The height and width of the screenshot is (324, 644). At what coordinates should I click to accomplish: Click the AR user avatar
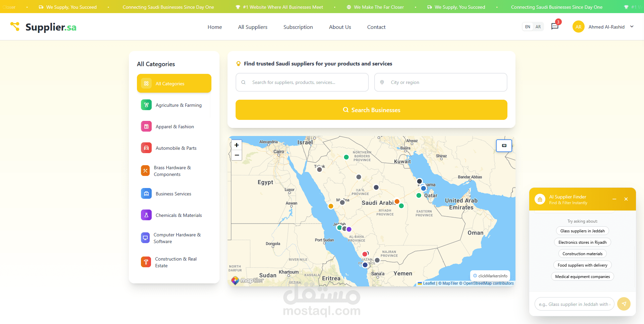click(x=578, y=27)
